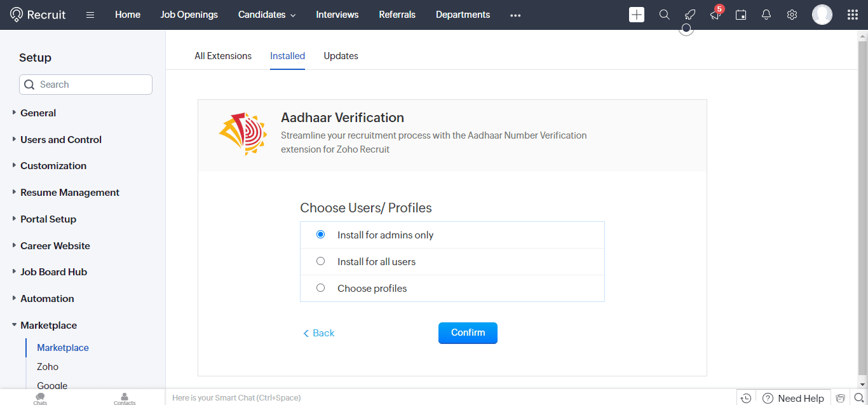868x405 pixels.
Task: Expand the Automation section
Action: [47, 299]
